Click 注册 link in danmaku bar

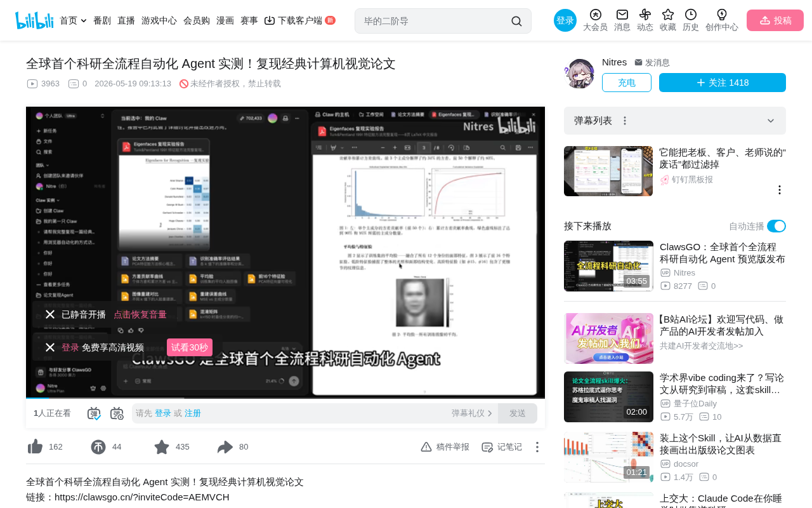point(193,413)
